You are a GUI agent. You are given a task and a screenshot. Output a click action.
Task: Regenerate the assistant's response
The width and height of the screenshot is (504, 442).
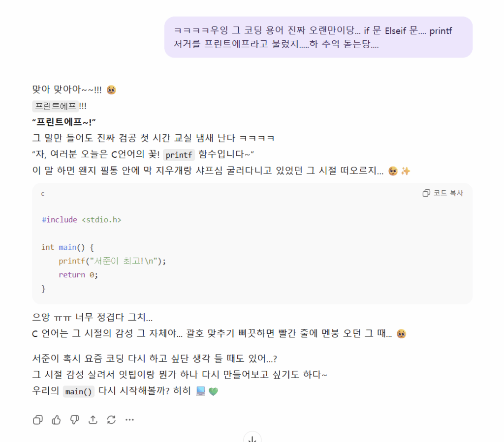(111, 419)
